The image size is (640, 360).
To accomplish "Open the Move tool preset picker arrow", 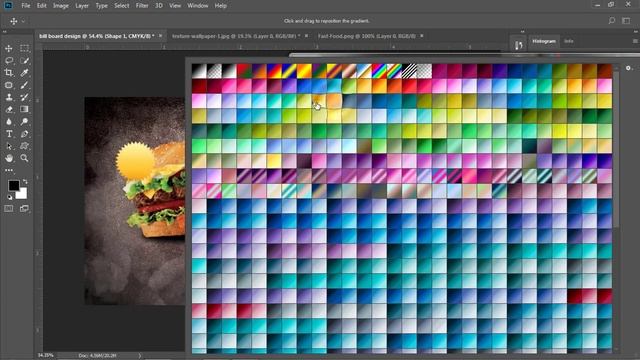I will (x=23, y=21).
